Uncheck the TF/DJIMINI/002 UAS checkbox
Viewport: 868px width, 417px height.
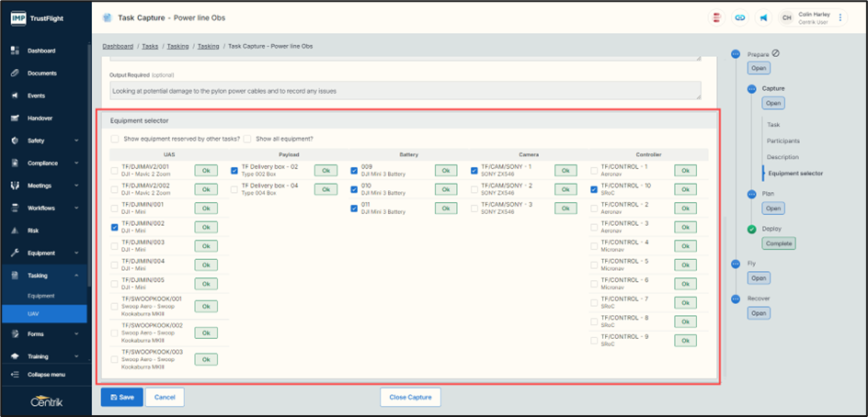tap(114, 227)
